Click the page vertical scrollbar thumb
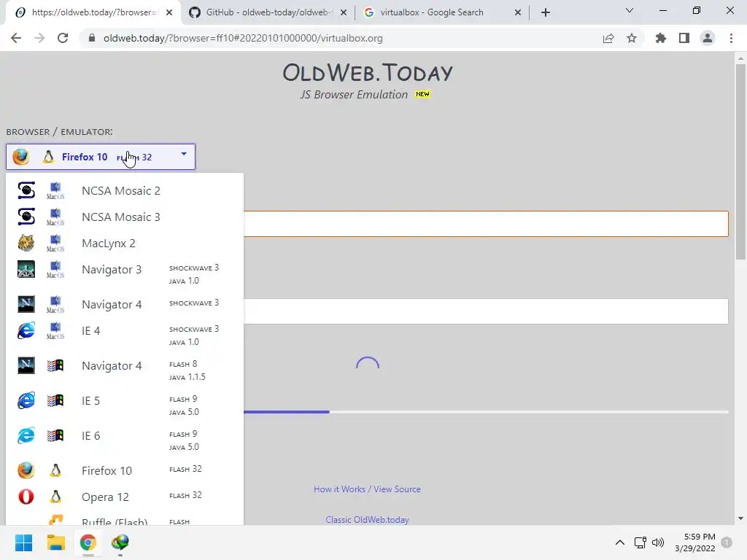Image resolution: width=747 pixels, height=560 pixels. [740, 162]
